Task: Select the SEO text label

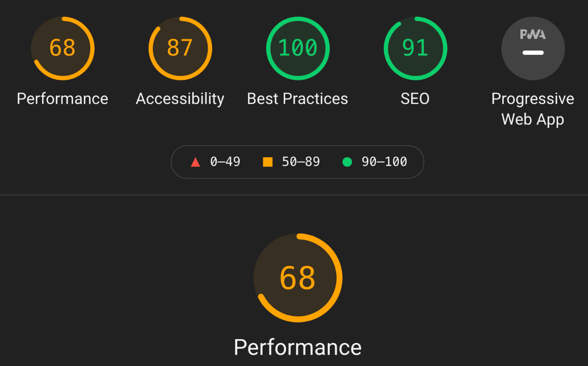Action: tap(415, 99)
